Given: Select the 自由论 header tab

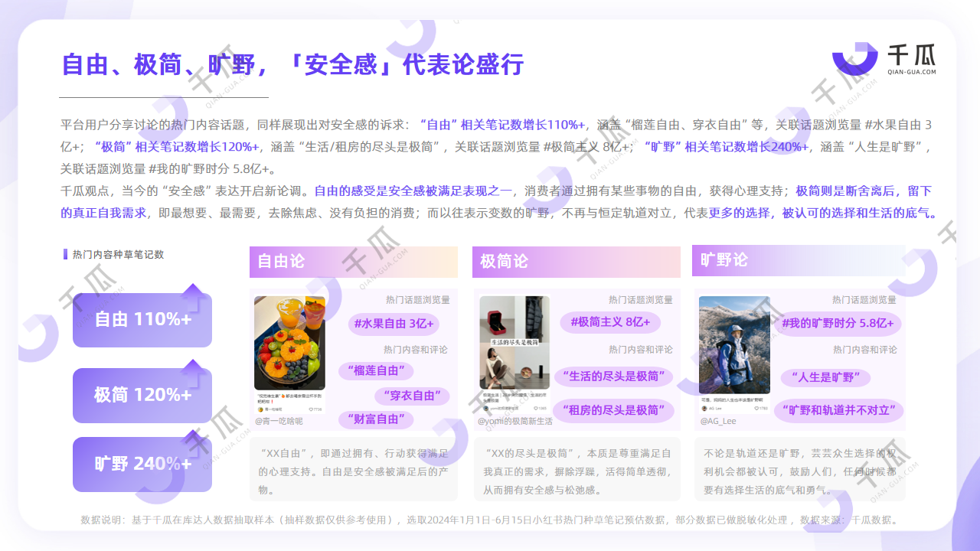Looking at the screenshot, I should pos(354,262).
